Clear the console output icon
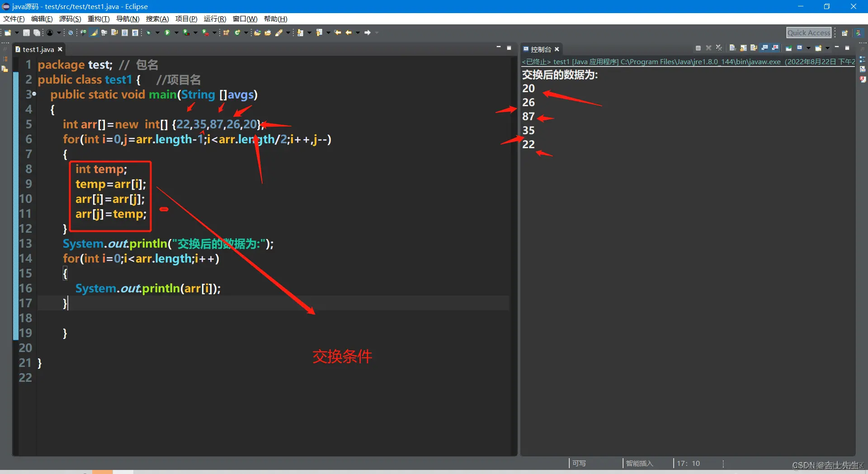The image size is (868, 474). [x=733, y=48]
